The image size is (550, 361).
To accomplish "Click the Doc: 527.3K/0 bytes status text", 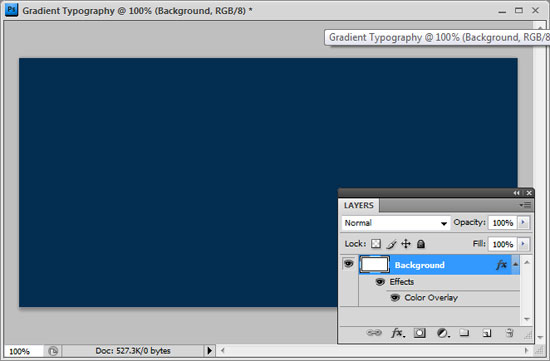I will tap(133, 351).
